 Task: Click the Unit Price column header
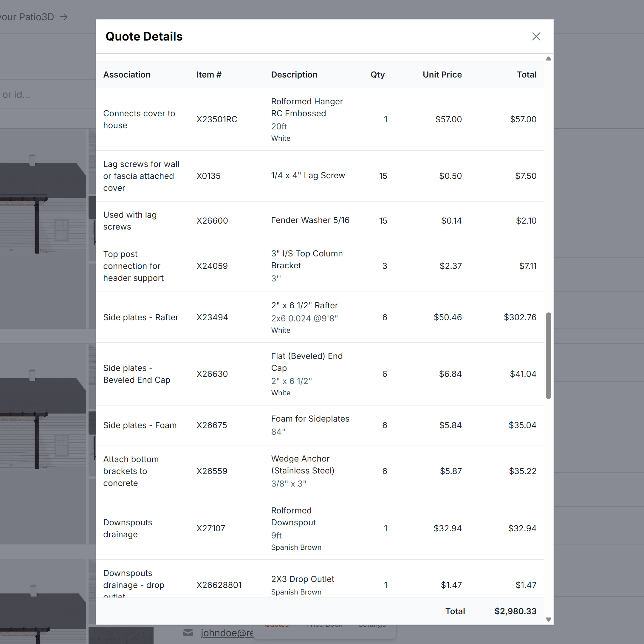click(442, 75)
